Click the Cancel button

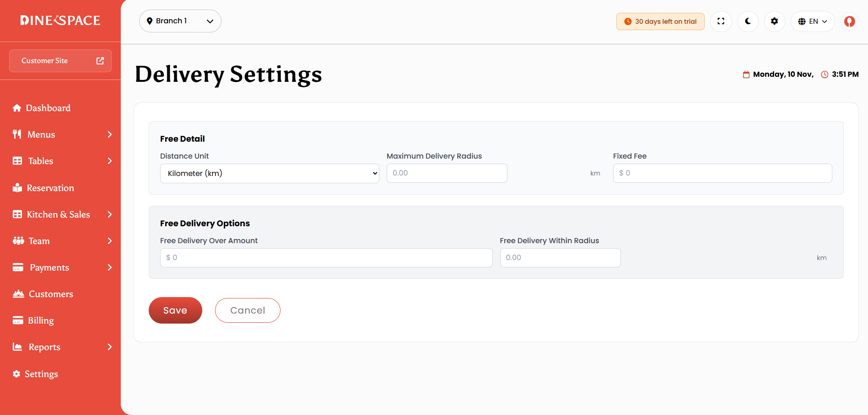[x=248, y=310]
